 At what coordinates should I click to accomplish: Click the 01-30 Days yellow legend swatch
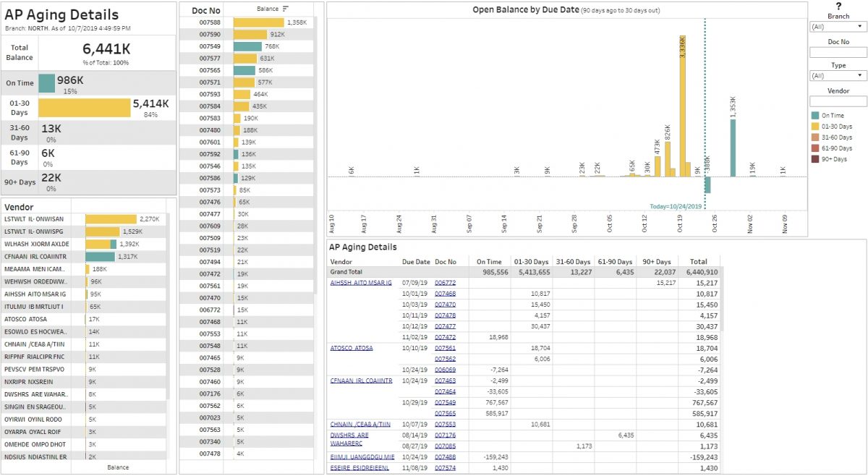[x=815, y=127]
